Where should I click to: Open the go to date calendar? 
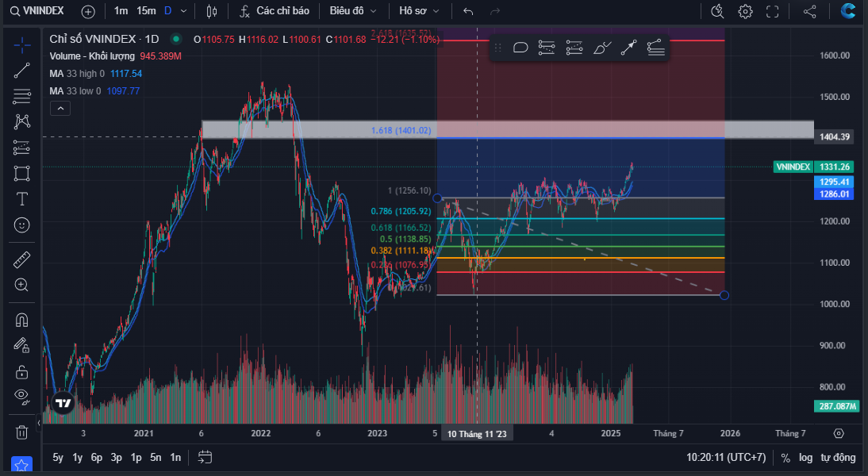[205, 457]
